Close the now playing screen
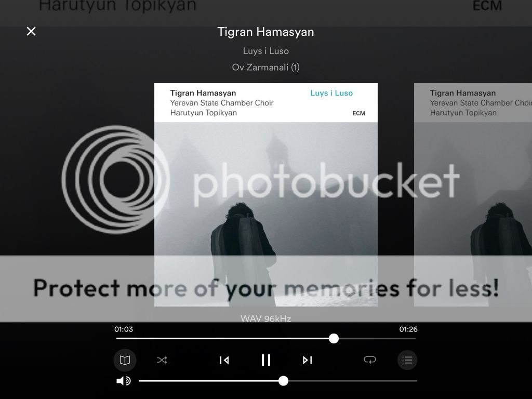Image resolution: width=532 pixels, height=399 pixels. pyautogui.click(x=31, y=31)
